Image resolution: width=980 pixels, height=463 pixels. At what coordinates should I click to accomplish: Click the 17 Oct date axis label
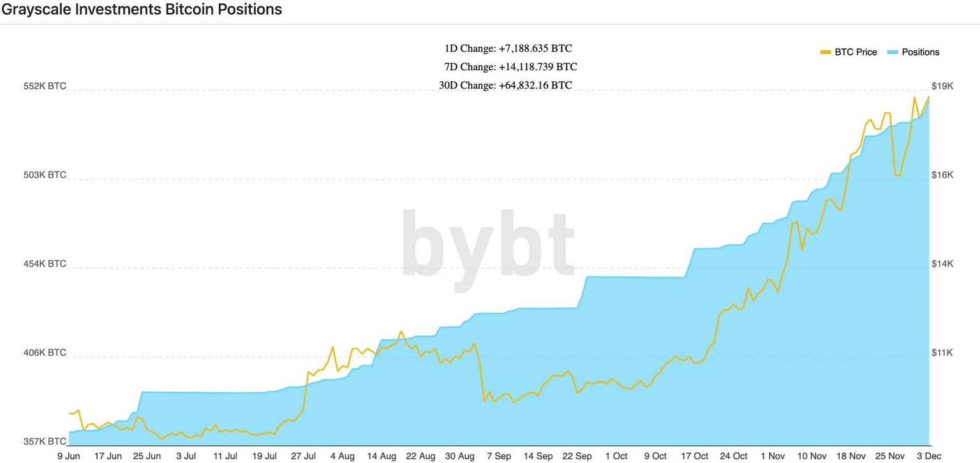pos(694,456)
